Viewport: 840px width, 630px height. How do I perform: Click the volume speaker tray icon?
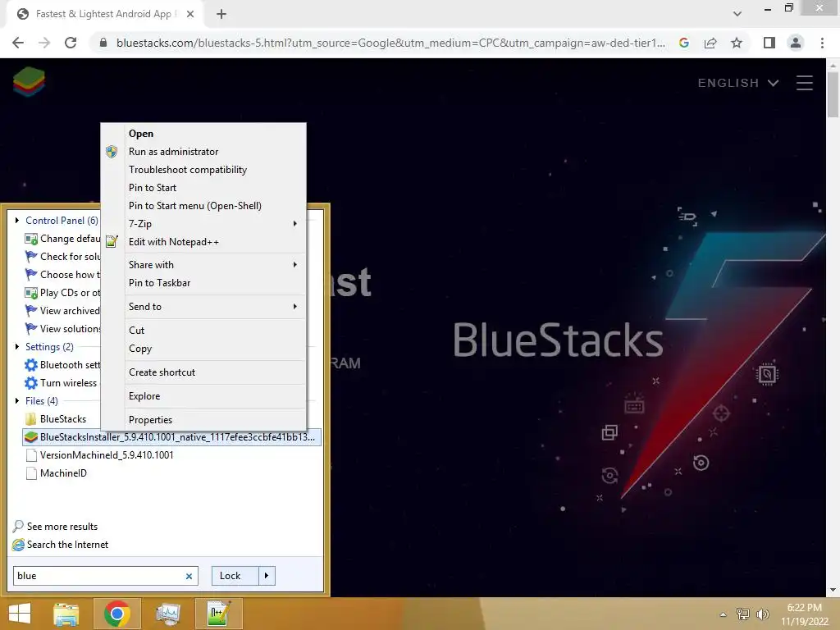click(762, 614)
